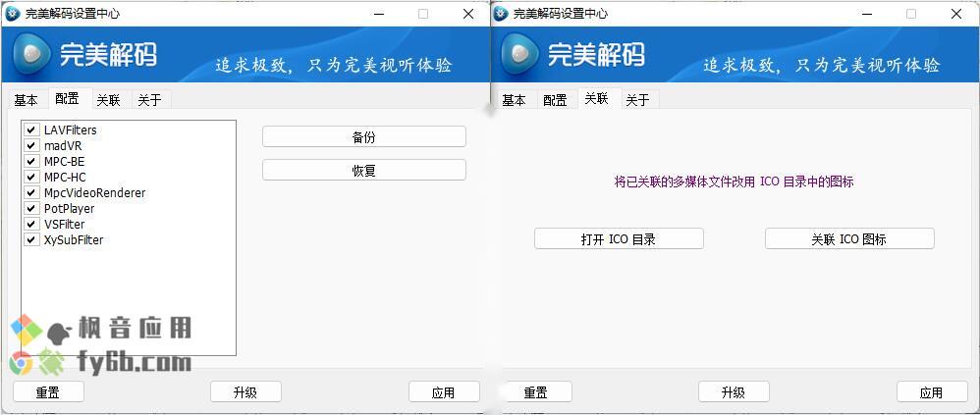The width and height of the screenshot is (980, 415).
Task: Click 应用 button in right window
Action: pyautogui.click(x=932, y=391)
